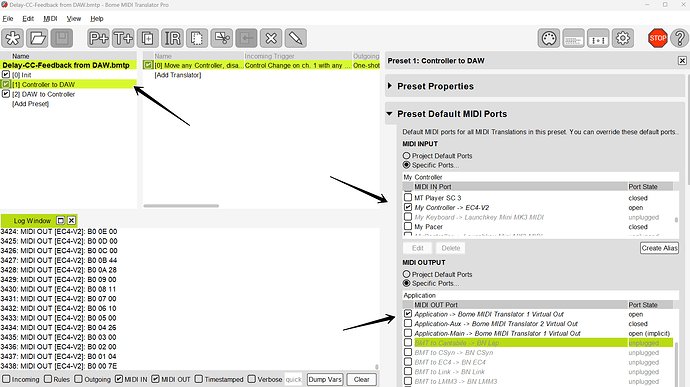Open the View menu
Image resolution: width=690 pixels, height=387 pixels.
[73, 18]
